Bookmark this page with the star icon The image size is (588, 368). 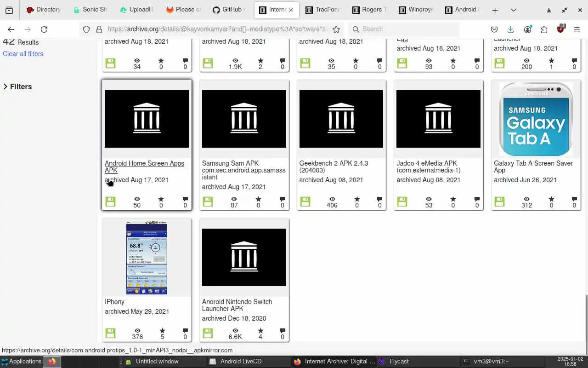click(x=336, y=29)
